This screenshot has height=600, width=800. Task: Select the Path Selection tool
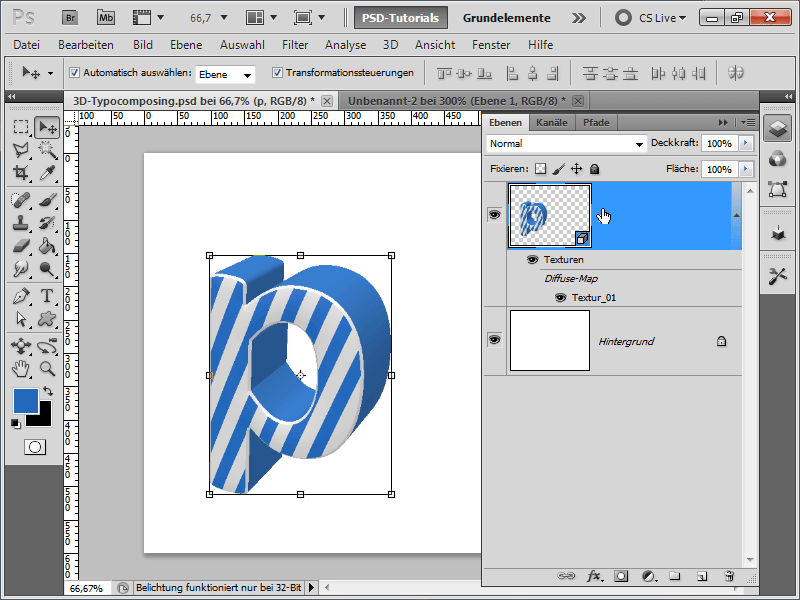20,319
